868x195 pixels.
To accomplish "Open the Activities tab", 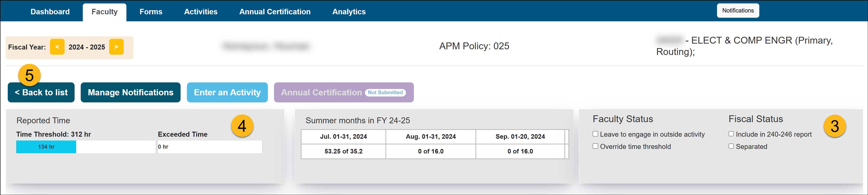I will [201, 12].
